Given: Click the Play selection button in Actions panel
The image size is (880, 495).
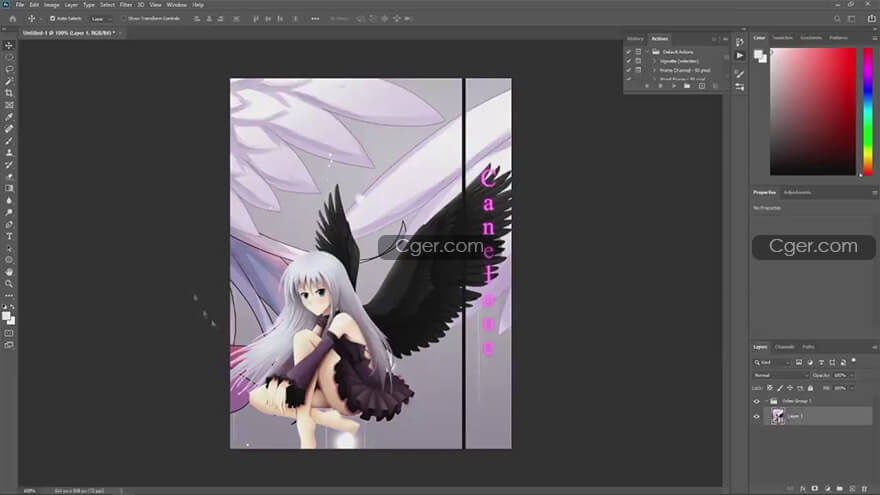Looking at the screenshot, I should (x=673, y=86).
